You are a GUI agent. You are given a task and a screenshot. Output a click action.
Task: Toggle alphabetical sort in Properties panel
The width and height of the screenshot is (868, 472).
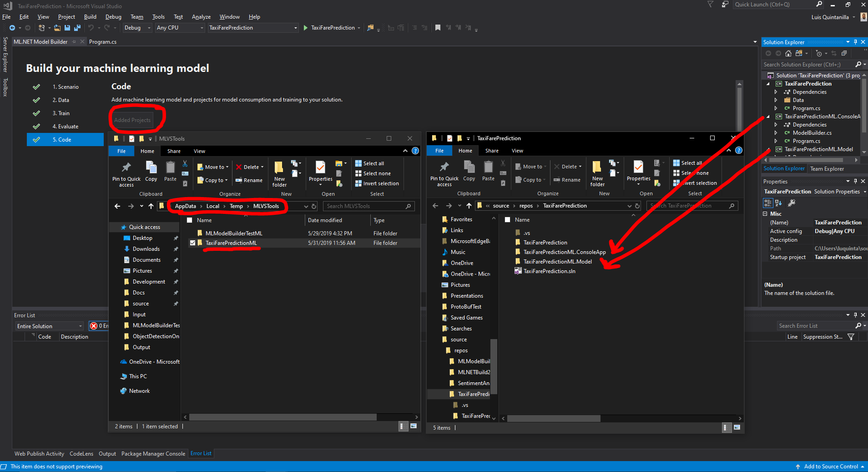tap(778, 203)
